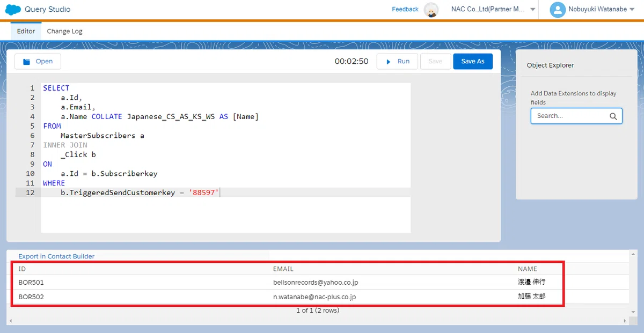This screenshot has width=644, height=333.
Task: Click the Salesforce cloud logo
Action: 13,9
